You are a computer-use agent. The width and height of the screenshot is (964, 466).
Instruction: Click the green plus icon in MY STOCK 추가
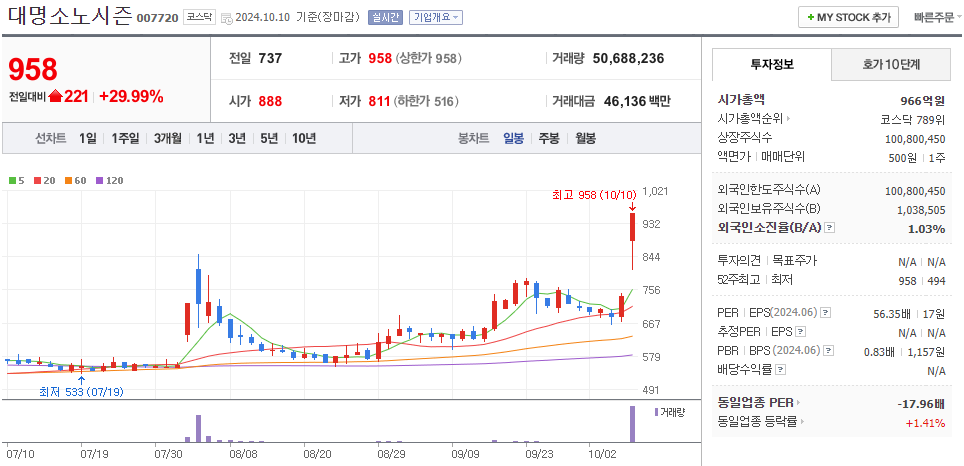[x=811, y=17]
